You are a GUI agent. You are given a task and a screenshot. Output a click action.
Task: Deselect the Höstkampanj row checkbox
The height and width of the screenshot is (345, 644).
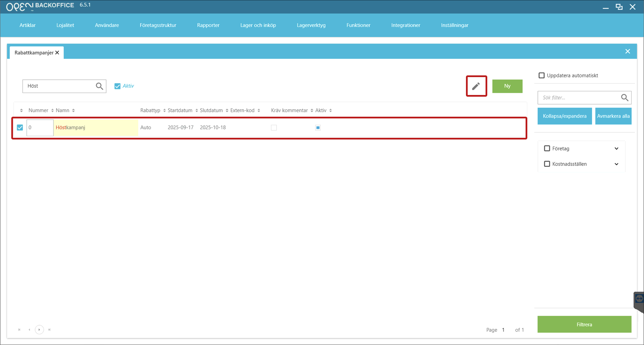tap(20, 128)
